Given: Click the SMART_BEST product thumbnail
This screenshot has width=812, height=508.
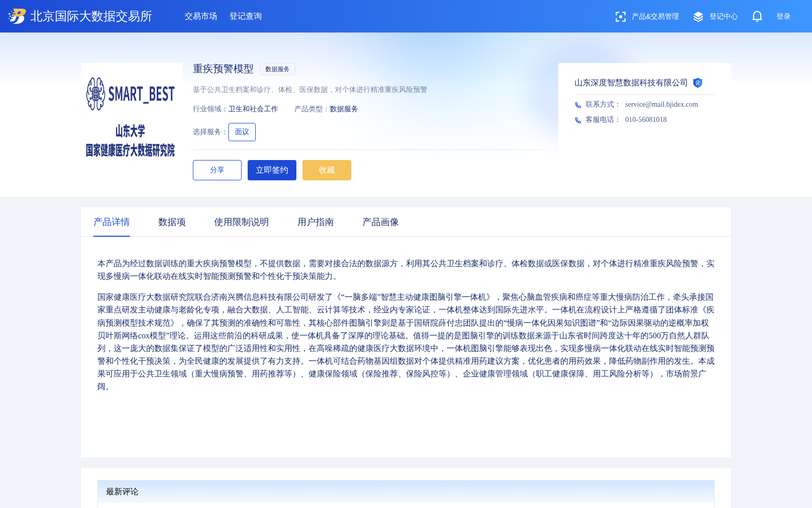Looking at the screenshot, I should (x=132, y=114).
